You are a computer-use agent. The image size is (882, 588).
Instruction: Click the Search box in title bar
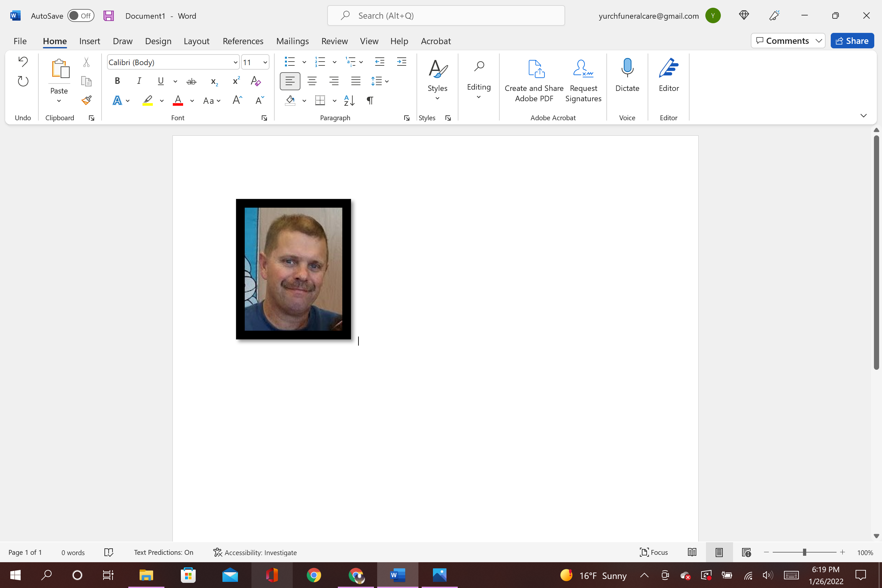(x=446, y=16)
